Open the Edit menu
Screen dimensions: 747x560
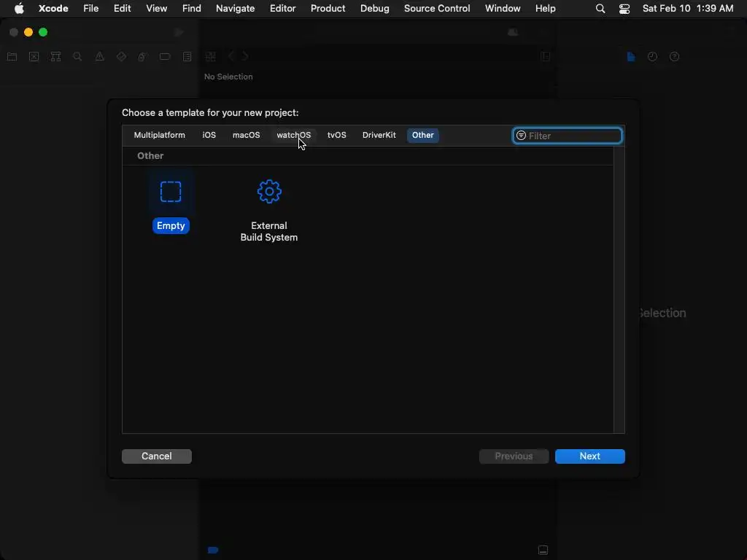[x=123, y=9]
